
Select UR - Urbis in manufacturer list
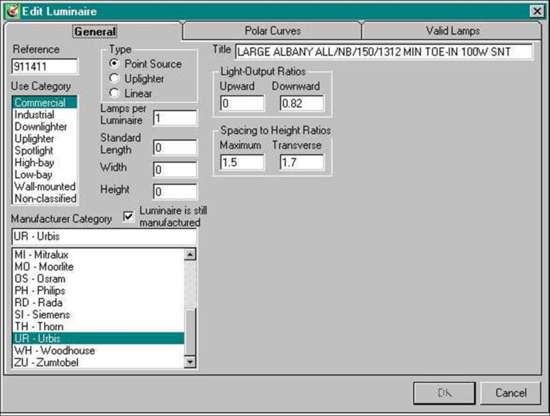point(98,338)
